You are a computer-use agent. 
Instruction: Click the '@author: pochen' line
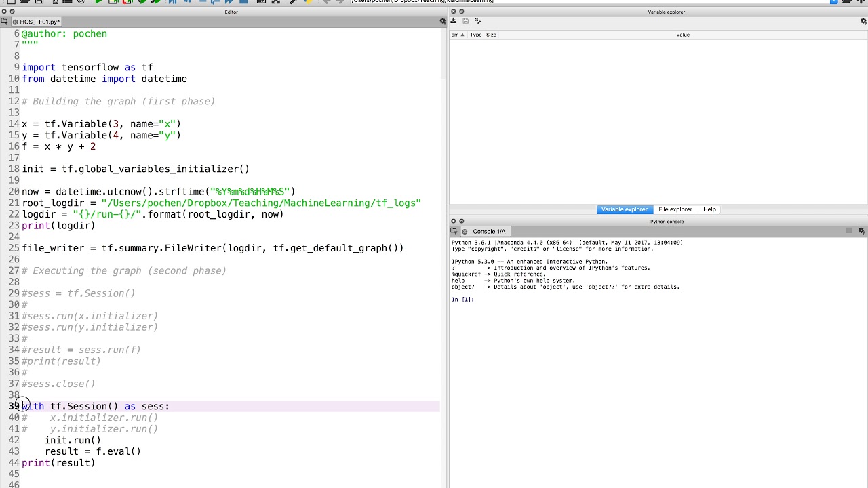pyautogui.click(x=64, y=34)
